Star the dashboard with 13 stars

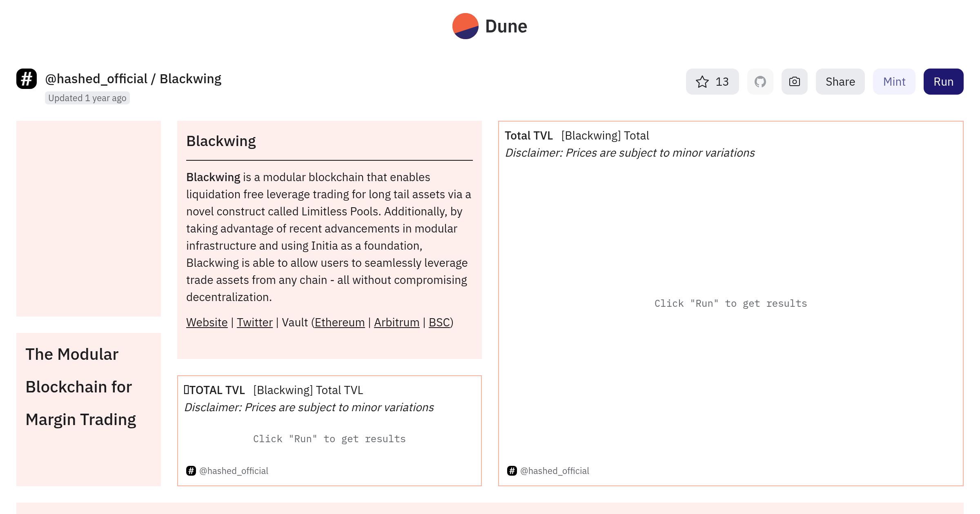[712, 82]
